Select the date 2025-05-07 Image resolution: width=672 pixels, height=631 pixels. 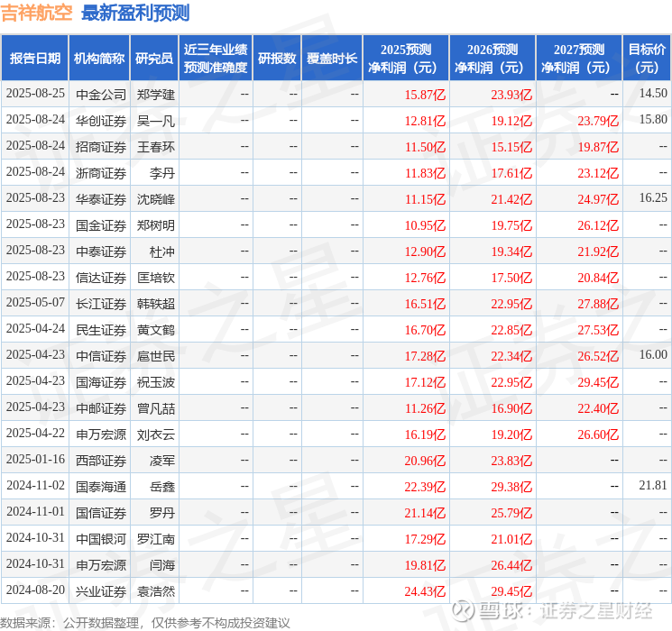[35, 303]
